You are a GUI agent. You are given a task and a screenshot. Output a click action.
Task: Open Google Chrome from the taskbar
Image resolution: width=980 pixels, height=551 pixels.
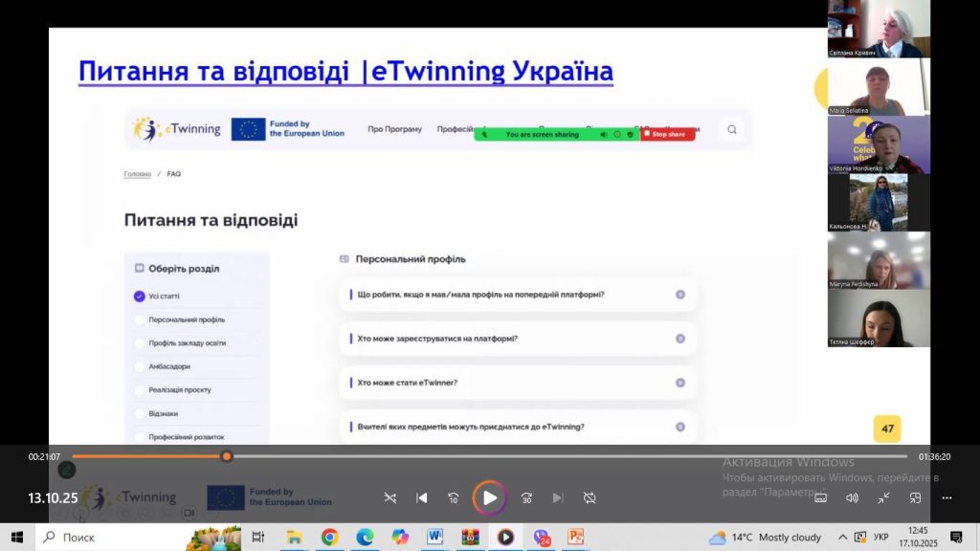[329, 537]
